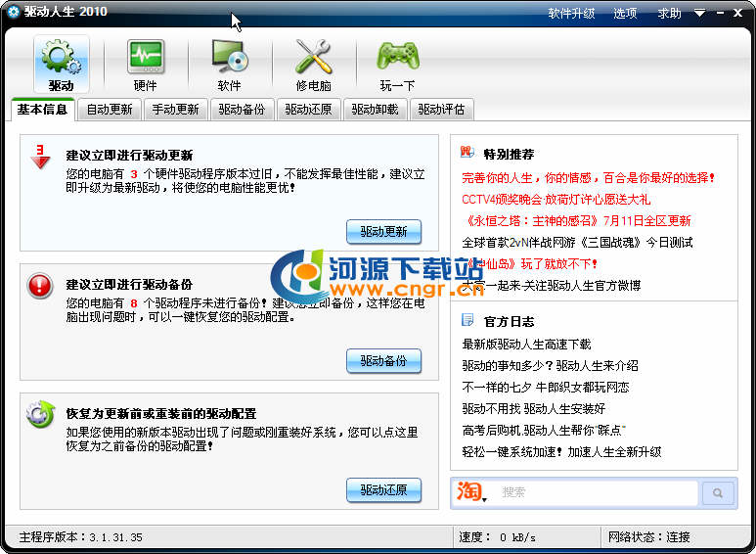Click the 驱动备份 button in backup panel
The image size is (756, 554).
[x=383, y=361]
